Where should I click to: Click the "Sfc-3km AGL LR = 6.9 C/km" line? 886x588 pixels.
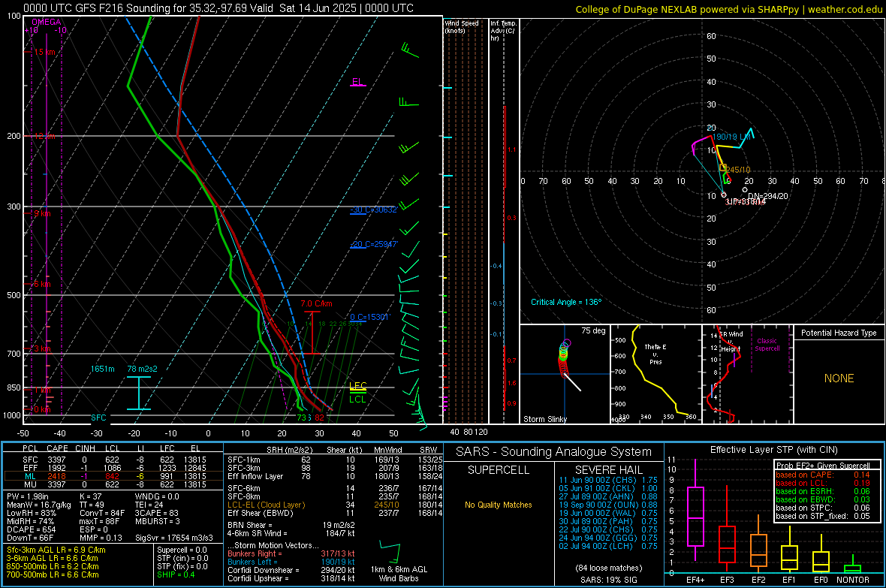pyautogui.click(x=56, y=550)
